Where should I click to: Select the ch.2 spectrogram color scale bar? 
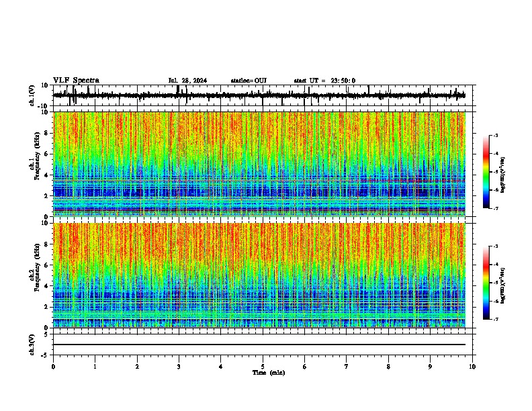click(x=486, y=283)
